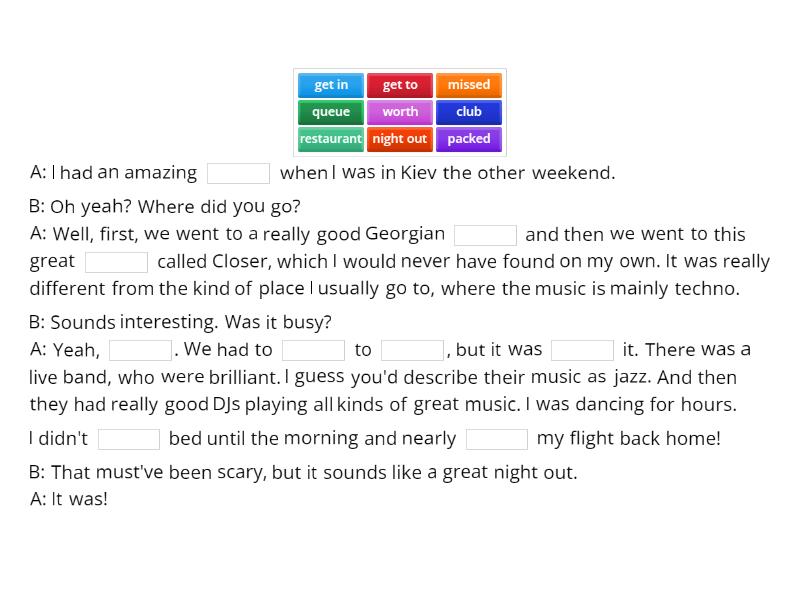Select the blank just before ', but it was'
The image size is (800, 600).
tap(412, 350)
